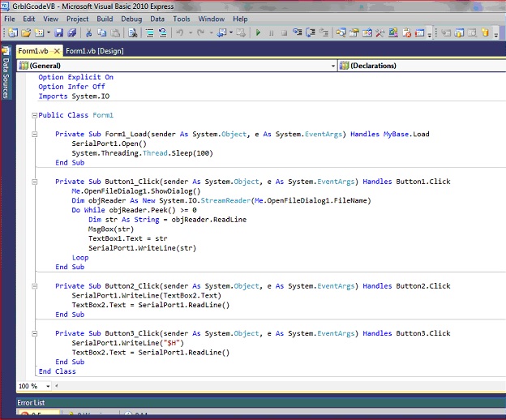Viewport: 506px width, 420px height.
Task: Collapse the Public Class Form1 block
Action: pyautogui.click(x=34, y=116)
